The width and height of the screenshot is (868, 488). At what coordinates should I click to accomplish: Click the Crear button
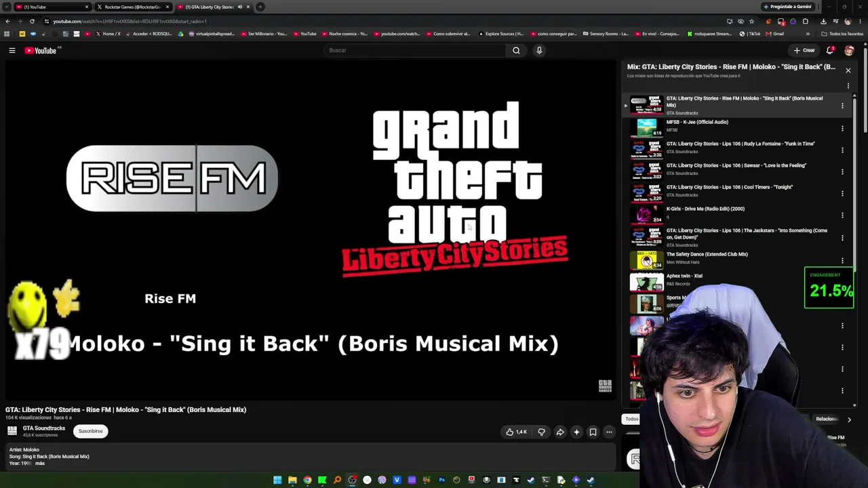(x=804, y=50)
